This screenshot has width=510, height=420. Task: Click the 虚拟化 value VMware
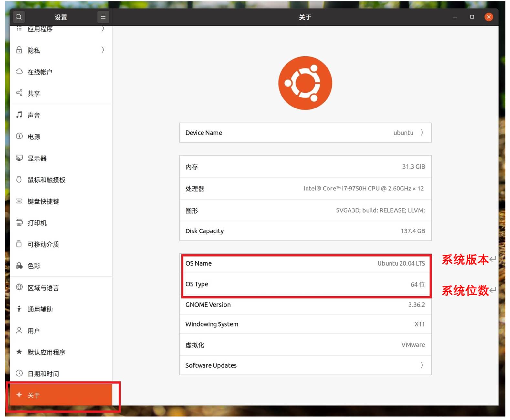pyautogui.click(x=413, y=345)
